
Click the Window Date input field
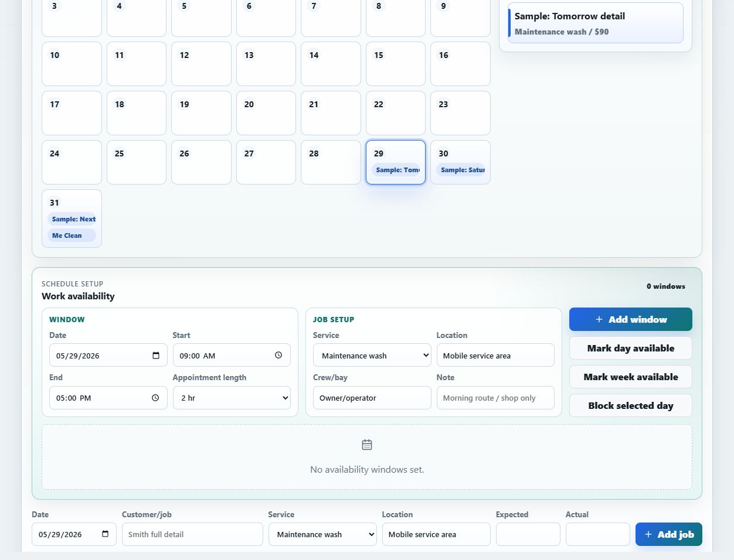[108, 356]
